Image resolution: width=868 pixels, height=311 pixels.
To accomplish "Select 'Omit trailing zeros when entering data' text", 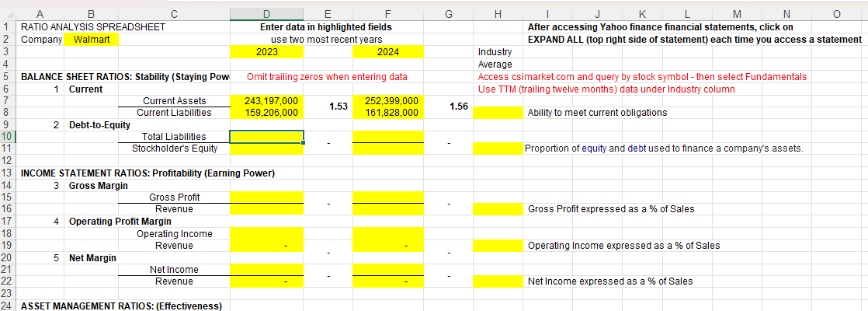I will (327, 76).
